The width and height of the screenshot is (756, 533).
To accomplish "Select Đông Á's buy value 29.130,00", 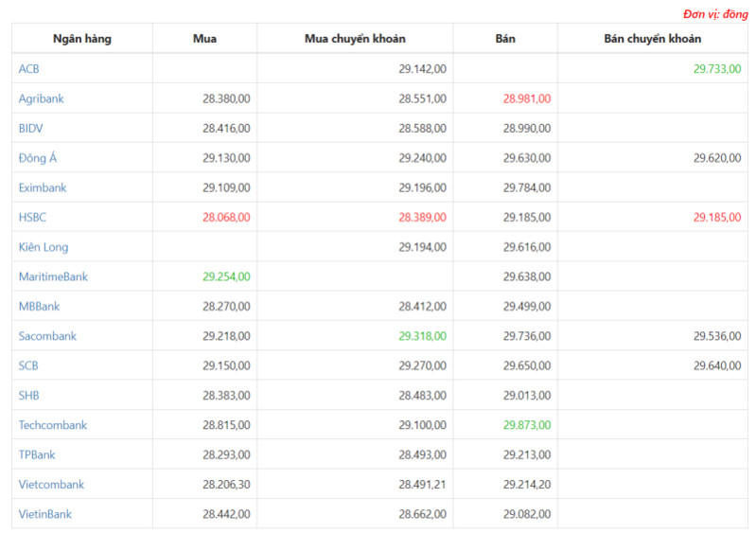I will tap(226, 158).
